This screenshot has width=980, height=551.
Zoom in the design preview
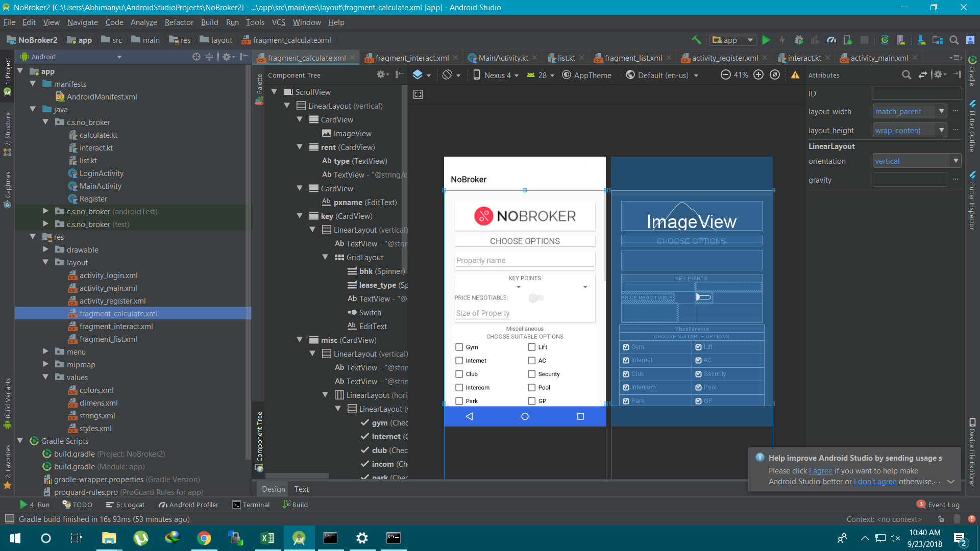(758, 75)
